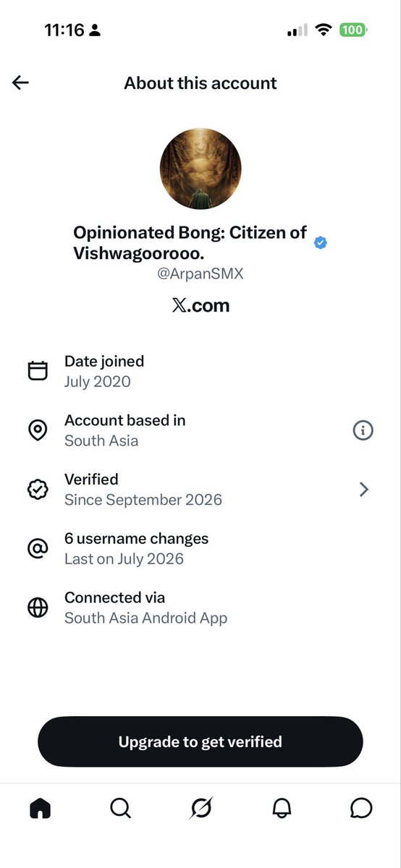This screenshot has height=868, width=401.
Task: Tap the info icon beside Account based in
Action: (x=363, y=430)
